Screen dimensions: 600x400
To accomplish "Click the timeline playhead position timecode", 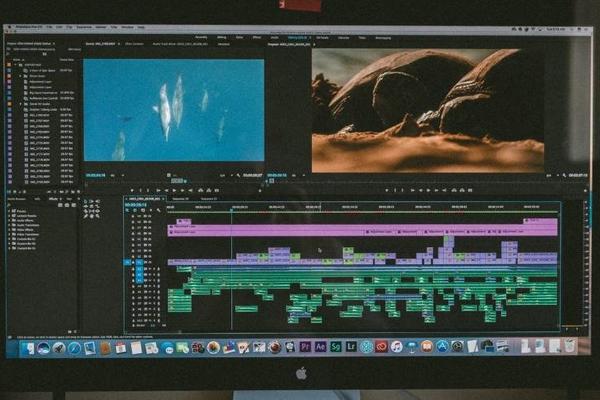I will point(136,205).
